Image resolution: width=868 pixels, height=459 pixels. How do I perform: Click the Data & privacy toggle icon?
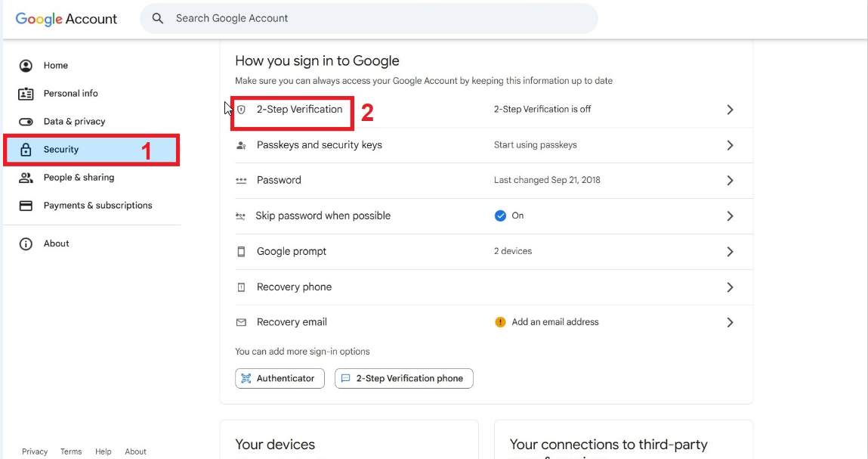26,122
